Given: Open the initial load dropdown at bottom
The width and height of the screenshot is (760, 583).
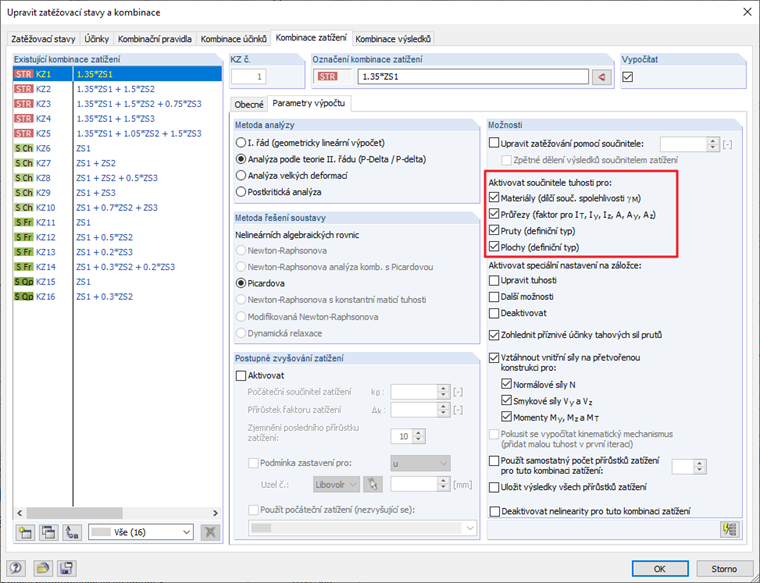Looking at the screenshot, I should point(363,528).
